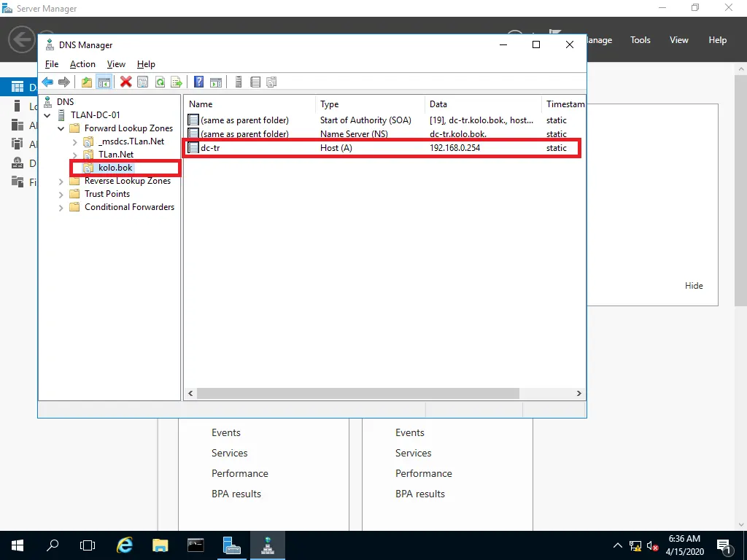747x560 pixels.
Task: Collapse the TLAN-DC-01 server node
Action: pos(47,115)
